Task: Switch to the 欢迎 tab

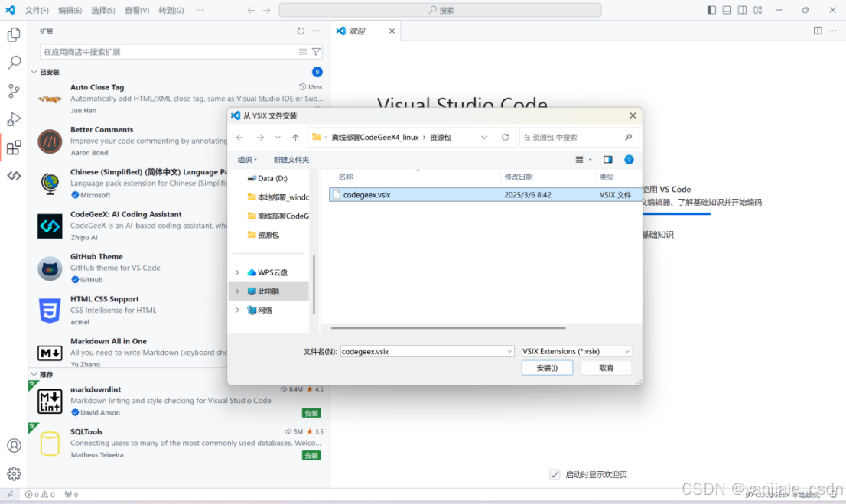Action: [x=358, y=31]
